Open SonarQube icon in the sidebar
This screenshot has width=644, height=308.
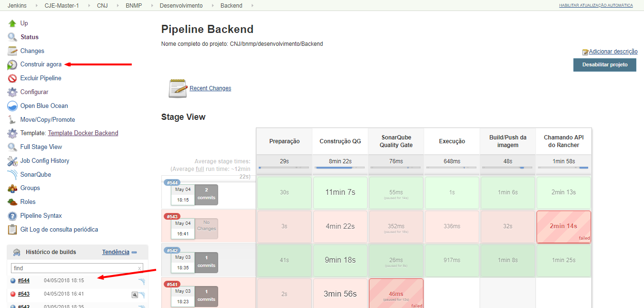[12, 175]
